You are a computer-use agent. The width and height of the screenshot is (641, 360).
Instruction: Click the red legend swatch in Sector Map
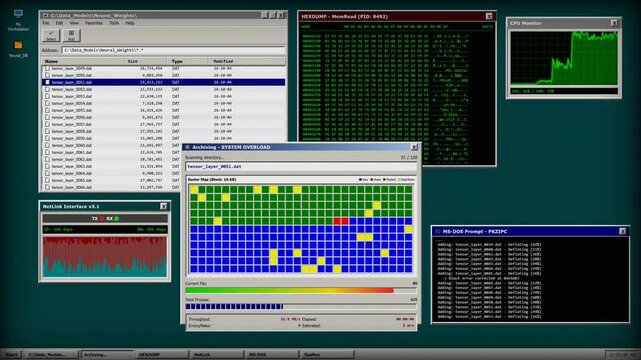tap(372, 179)
